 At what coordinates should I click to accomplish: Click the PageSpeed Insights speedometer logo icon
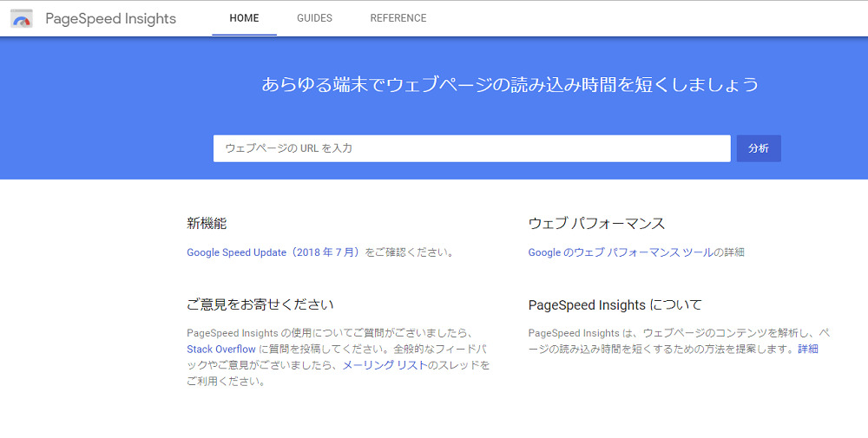tap(22, 18)
